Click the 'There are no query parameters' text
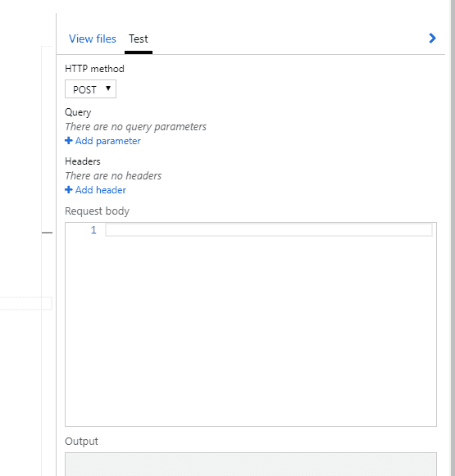Viewport: 455px width, 476px height. (x=136, y=127)
